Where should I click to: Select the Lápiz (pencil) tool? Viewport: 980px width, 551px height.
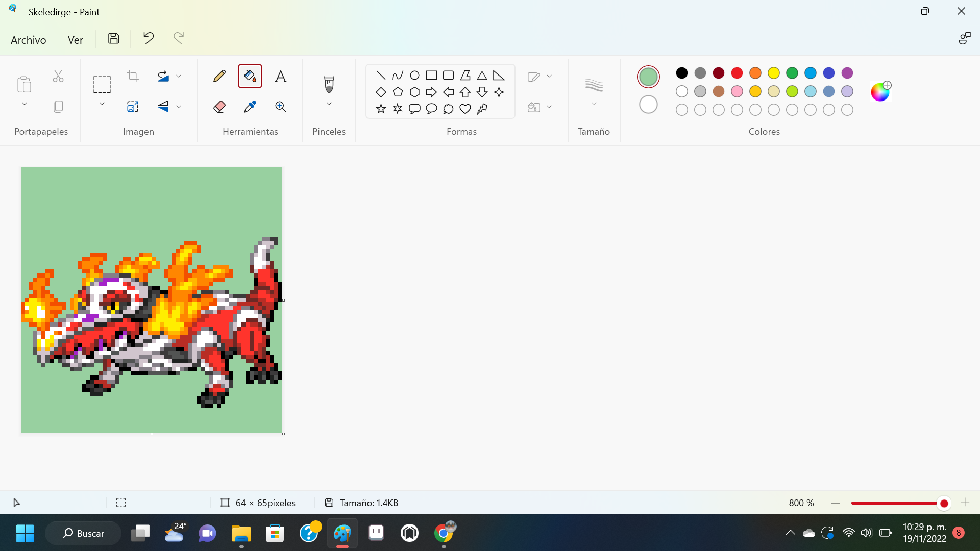point(219,76)
